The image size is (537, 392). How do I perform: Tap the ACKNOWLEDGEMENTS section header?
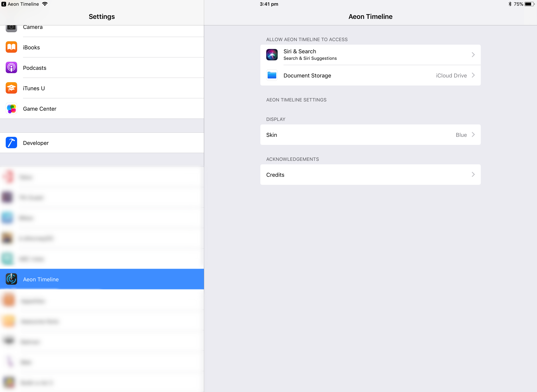(292, 159)
